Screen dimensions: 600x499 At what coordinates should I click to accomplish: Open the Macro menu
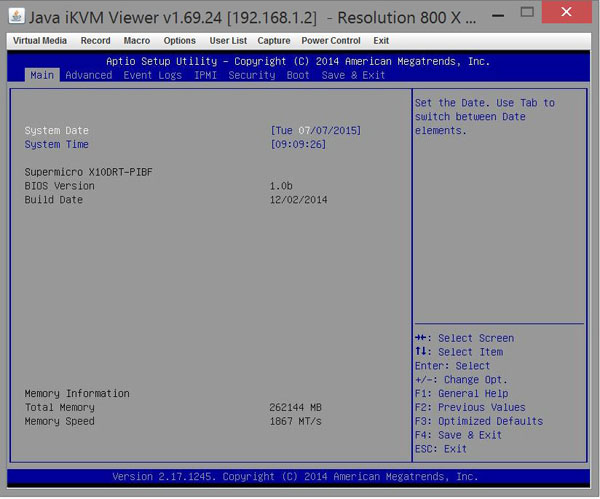(137, 41)
